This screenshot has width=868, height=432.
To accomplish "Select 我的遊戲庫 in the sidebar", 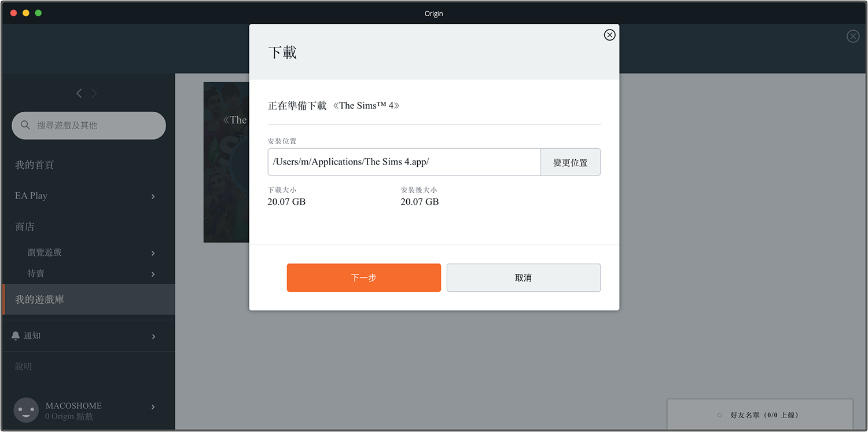I will tap(39, 299).
